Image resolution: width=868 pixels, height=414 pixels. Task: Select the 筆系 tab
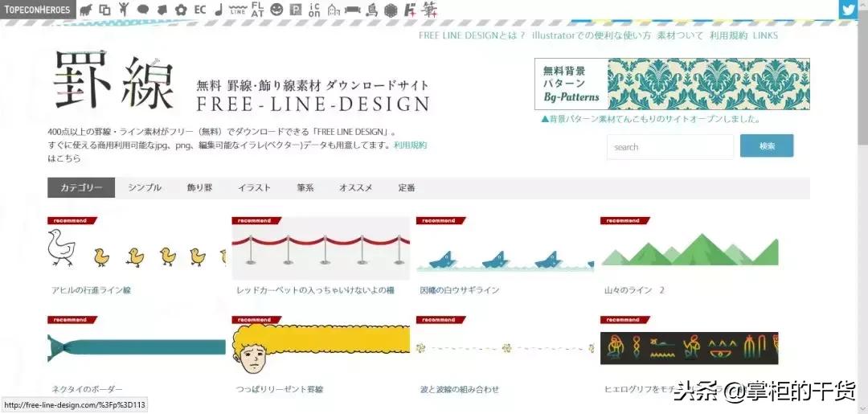coord(305,187)
